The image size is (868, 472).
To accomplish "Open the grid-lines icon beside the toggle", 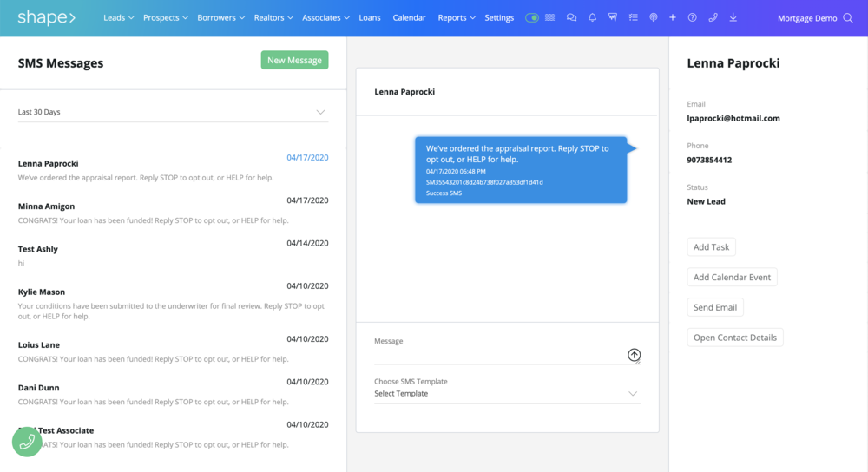I will (549, 17).
